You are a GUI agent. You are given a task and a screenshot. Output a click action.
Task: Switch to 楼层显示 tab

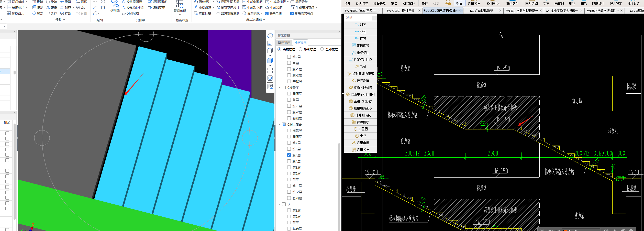point(300,43)
